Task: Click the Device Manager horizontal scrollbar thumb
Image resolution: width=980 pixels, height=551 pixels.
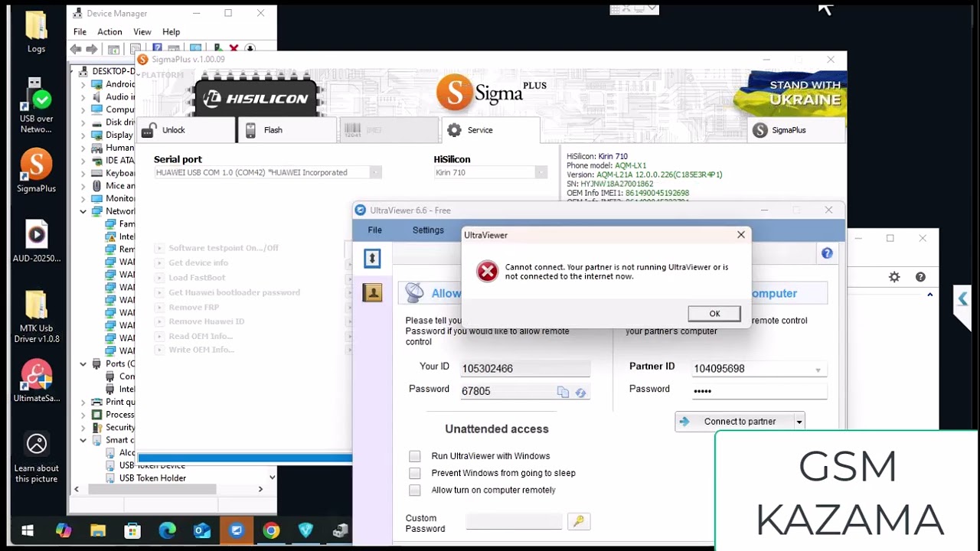Action: (x=152, y=489)
